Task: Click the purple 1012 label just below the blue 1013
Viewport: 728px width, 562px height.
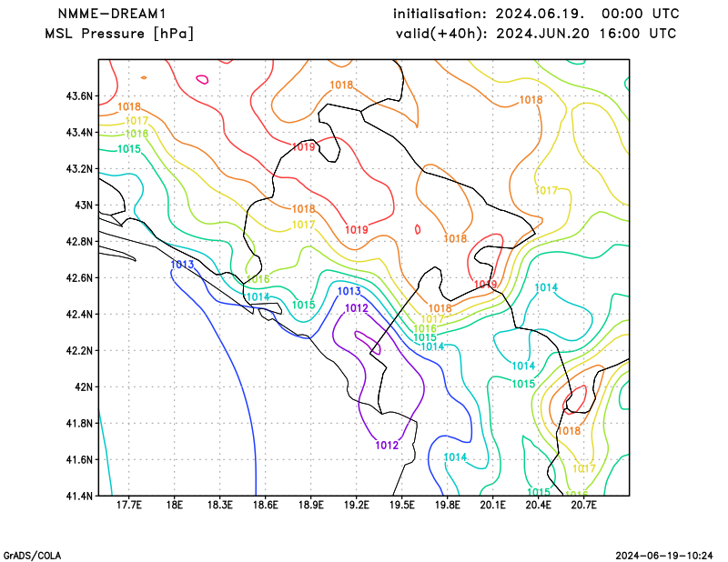Action: [x=357, y=308]
